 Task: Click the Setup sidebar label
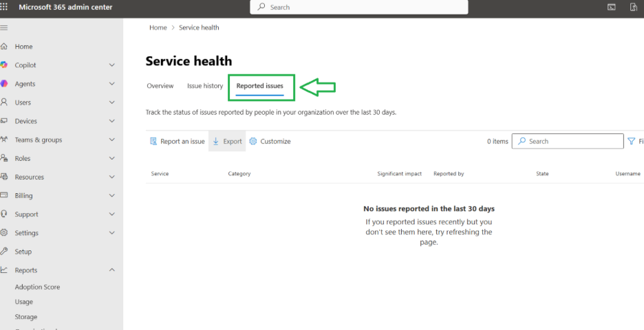[23, 252]
